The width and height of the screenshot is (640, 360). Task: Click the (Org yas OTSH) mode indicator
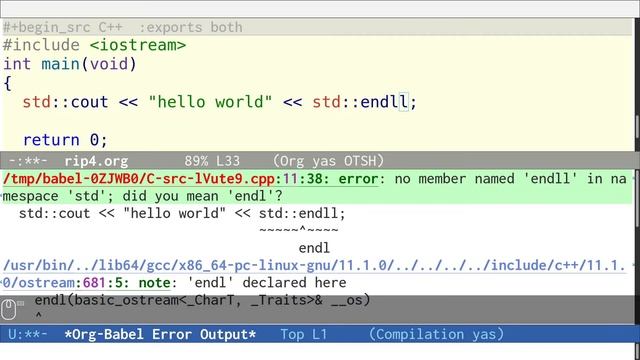[x=329, y=161]
